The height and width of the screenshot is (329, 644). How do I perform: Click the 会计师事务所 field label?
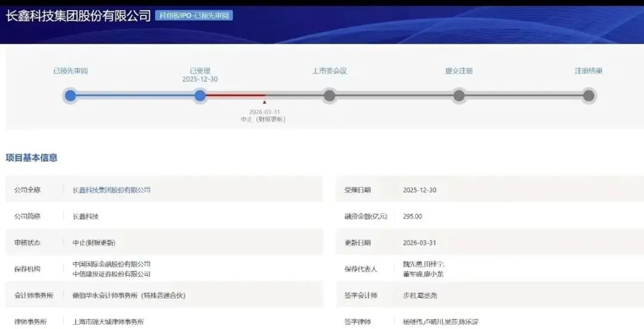pyautogui.click(x=33, y=296)
